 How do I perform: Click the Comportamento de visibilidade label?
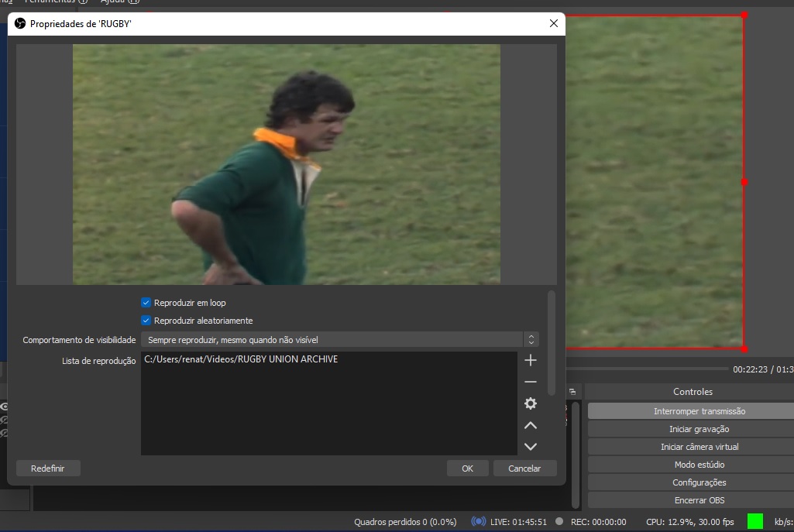(x=79, y=340)
